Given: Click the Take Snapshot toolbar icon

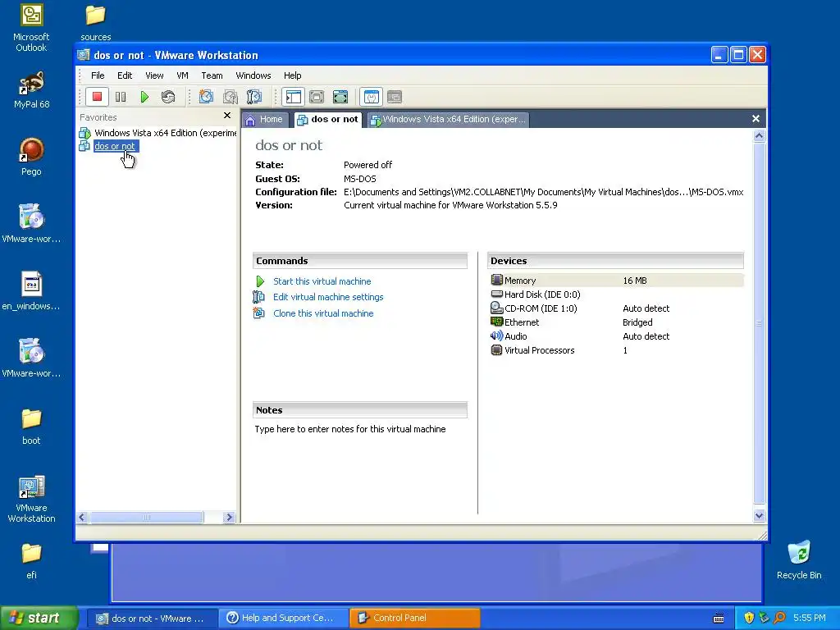Looking at the screenshot, I should (x=206, y=97).
